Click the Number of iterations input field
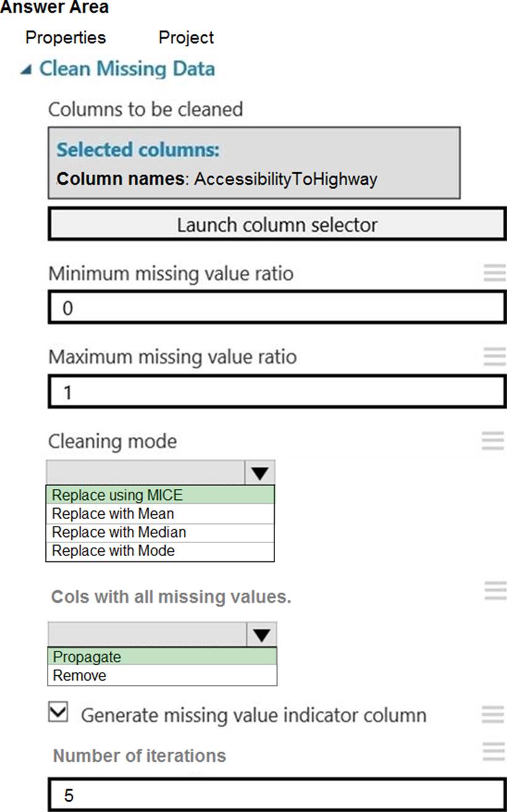 coord(277,795)
